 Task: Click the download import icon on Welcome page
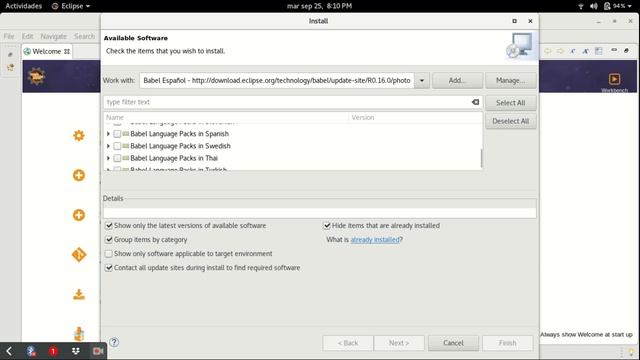tap(79, 294)
